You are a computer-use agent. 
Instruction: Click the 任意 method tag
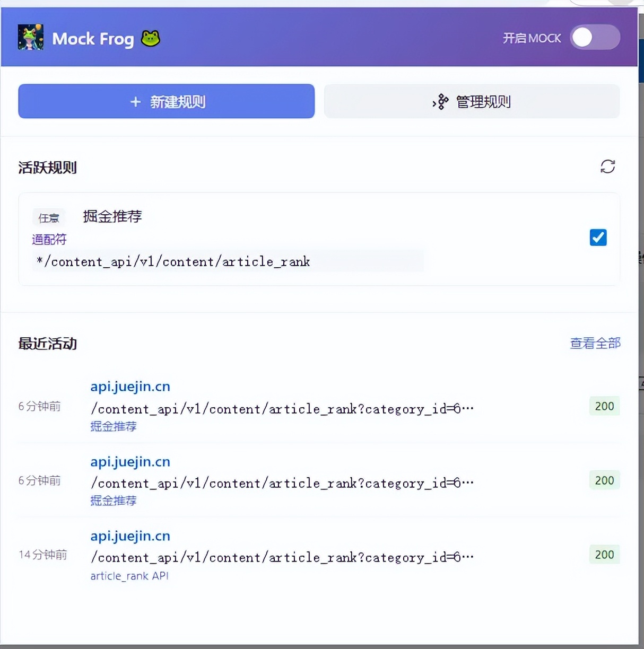pyautogui.click(x=49, y=218)
